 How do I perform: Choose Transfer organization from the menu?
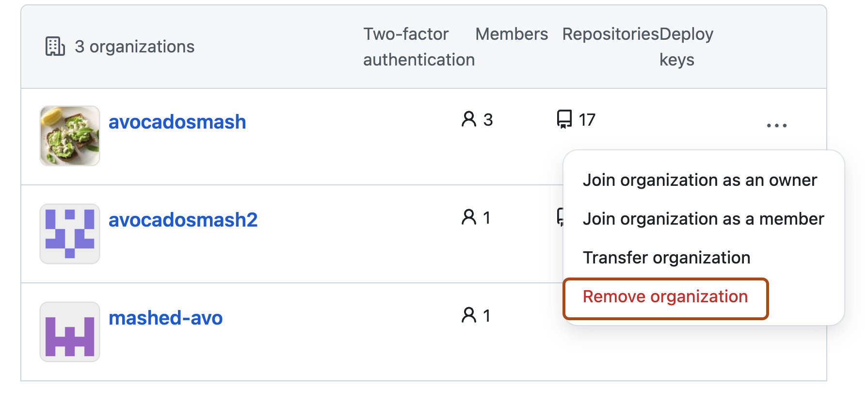click(666, 257)
